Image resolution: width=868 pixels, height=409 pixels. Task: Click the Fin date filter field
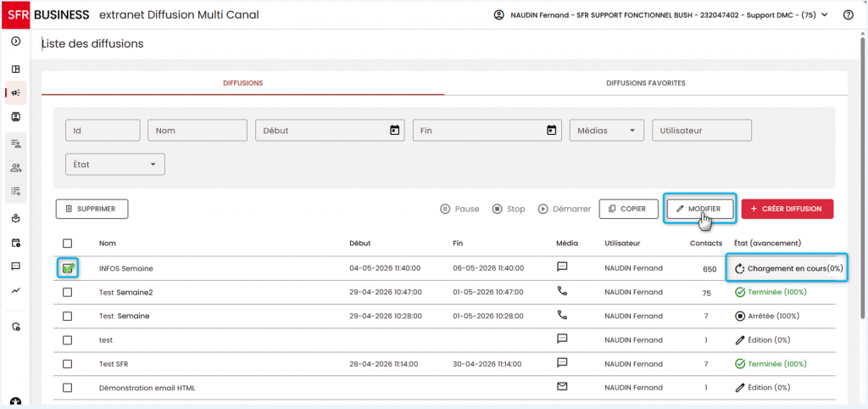point(487,130)
